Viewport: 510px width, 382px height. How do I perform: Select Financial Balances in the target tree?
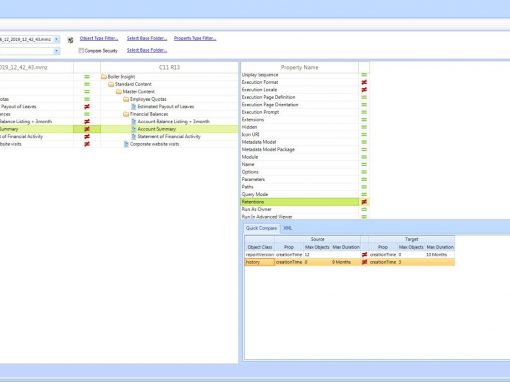coord(149,114)
